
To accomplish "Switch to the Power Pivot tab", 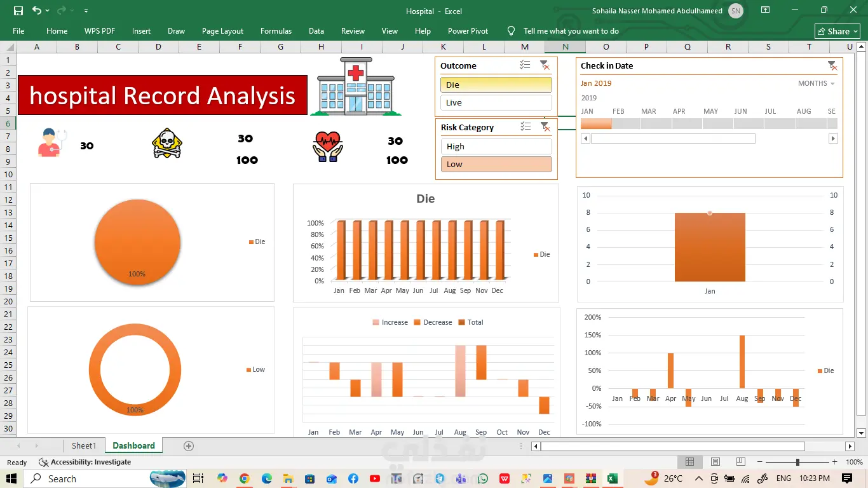I will pos(468,30).
